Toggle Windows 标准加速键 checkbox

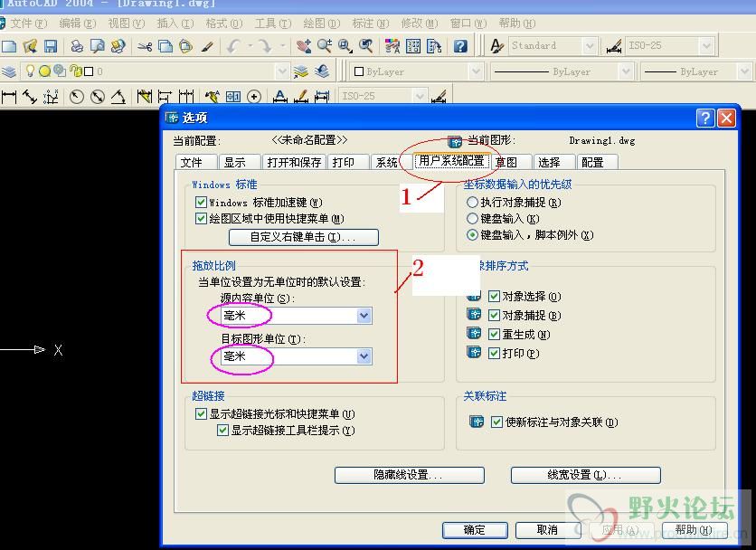point(201,202)
